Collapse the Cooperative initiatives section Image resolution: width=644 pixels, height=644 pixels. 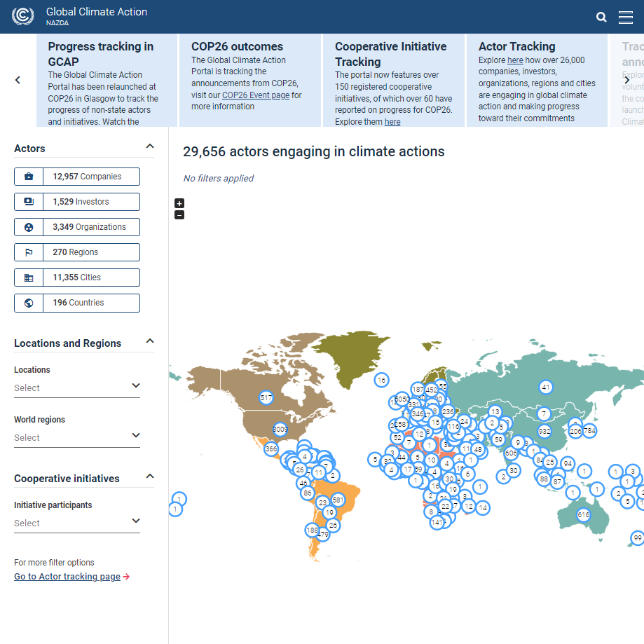[149, 477]
